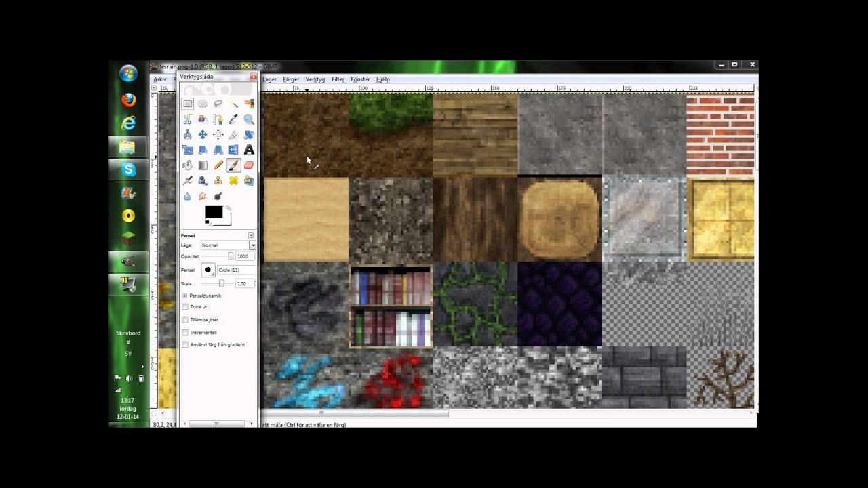Open the Hjälp menu
The image size is (868, 488).
(x=383, y=79)
